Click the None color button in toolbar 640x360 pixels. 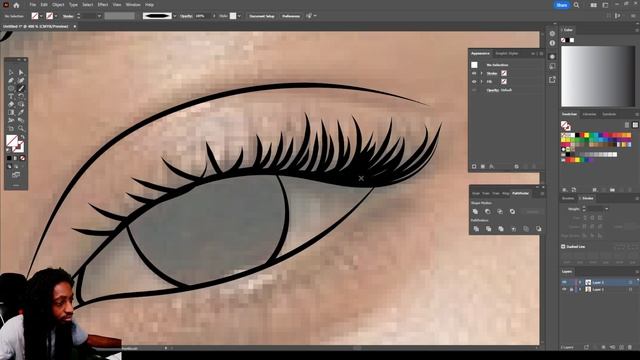coord(22,158)
